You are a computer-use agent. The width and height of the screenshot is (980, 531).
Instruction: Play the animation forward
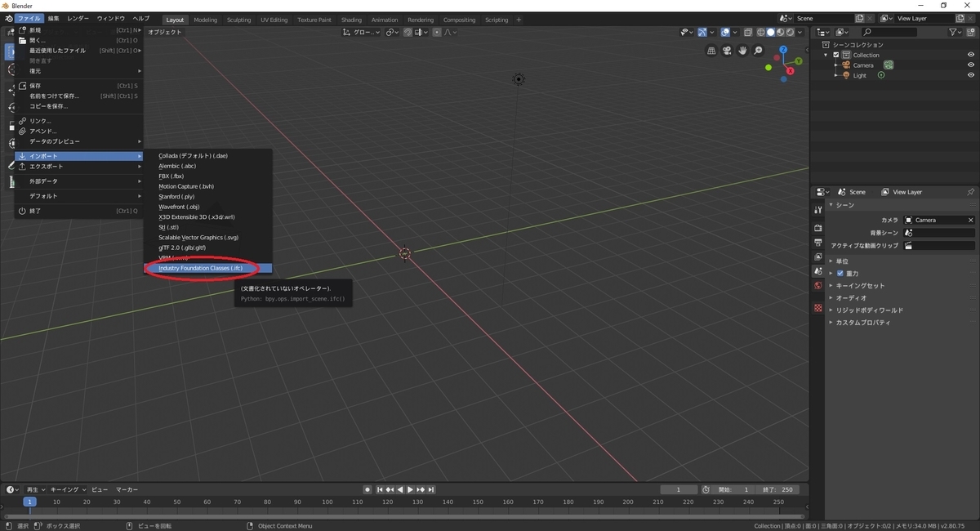[410, 489]
